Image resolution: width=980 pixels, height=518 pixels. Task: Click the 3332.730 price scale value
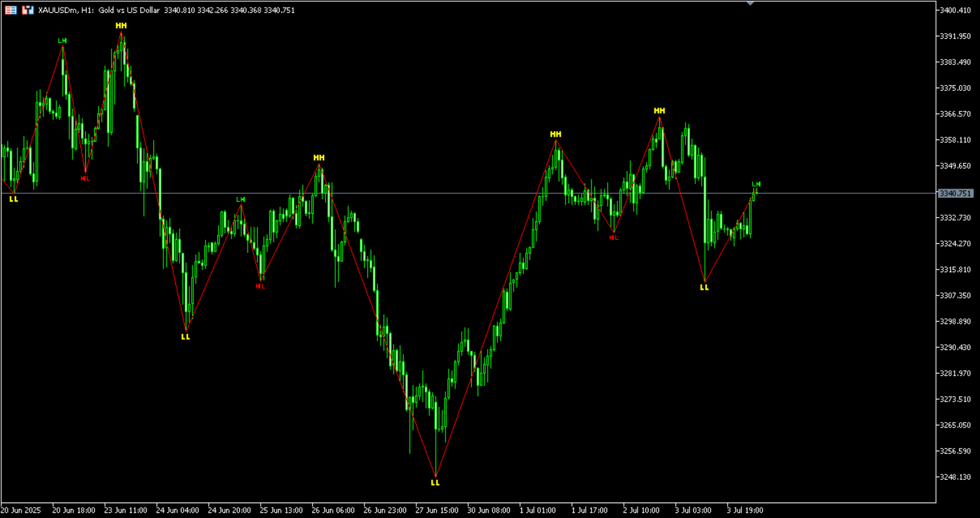[955, 217]
